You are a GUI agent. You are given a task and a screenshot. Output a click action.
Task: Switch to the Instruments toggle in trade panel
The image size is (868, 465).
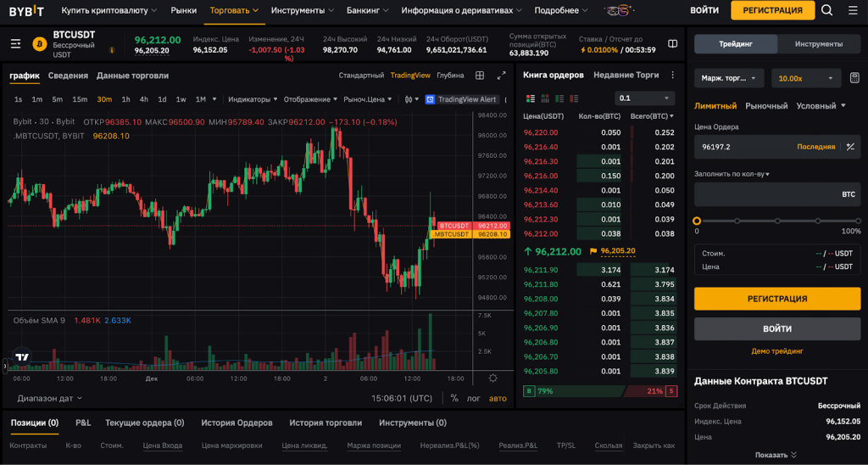(819, 44)
